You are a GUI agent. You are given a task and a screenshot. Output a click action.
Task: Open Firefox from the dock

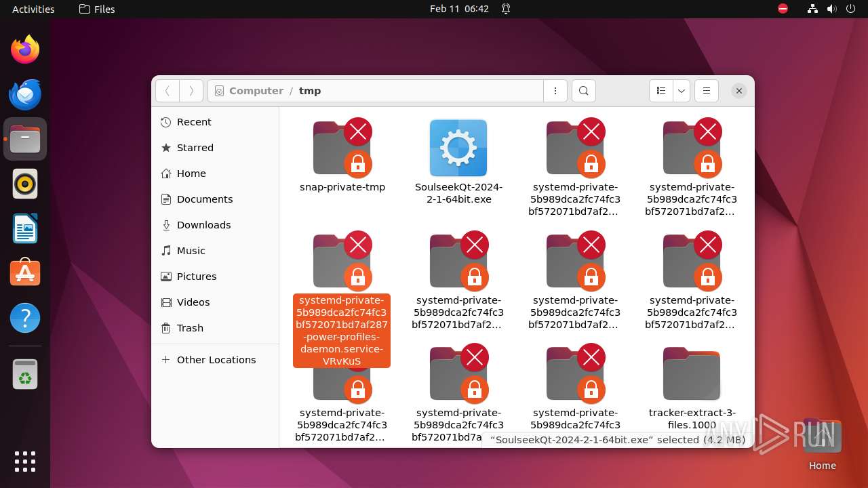click(x=25, y=49)
